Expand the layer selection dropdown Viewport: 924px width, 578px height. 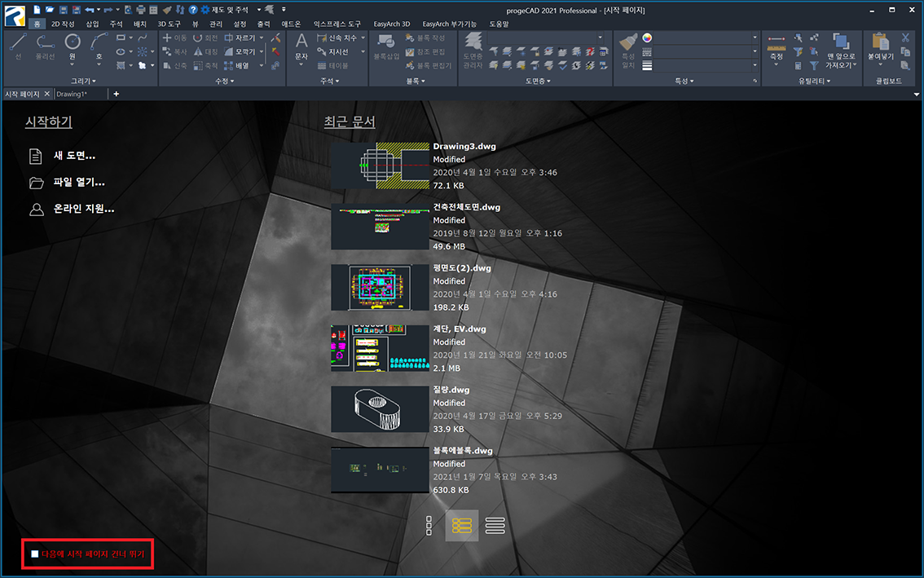click(601, 38)
